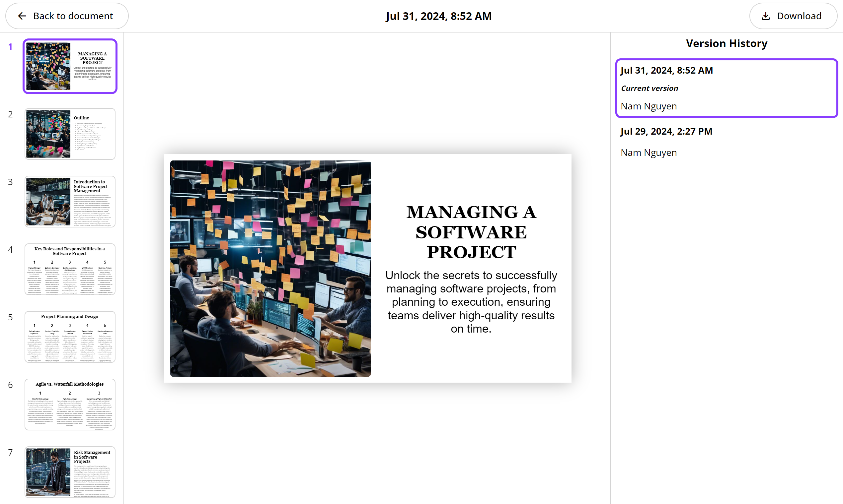Select Agile vs. Waterfall Methodologies thumbnail

point(70,404)
